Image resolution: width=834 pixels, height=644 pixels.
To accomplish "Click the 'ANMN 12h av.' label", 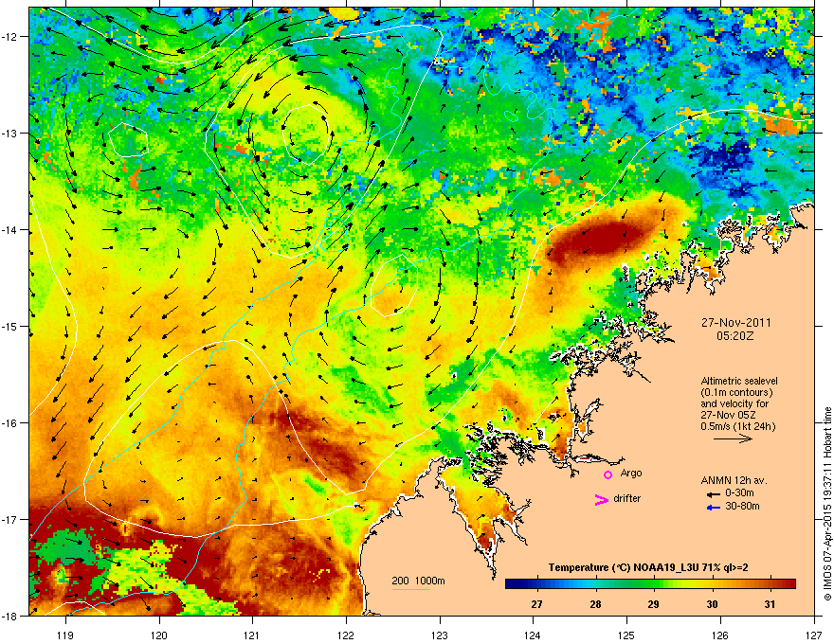I will pyautogui.click(x=734, y=480).
